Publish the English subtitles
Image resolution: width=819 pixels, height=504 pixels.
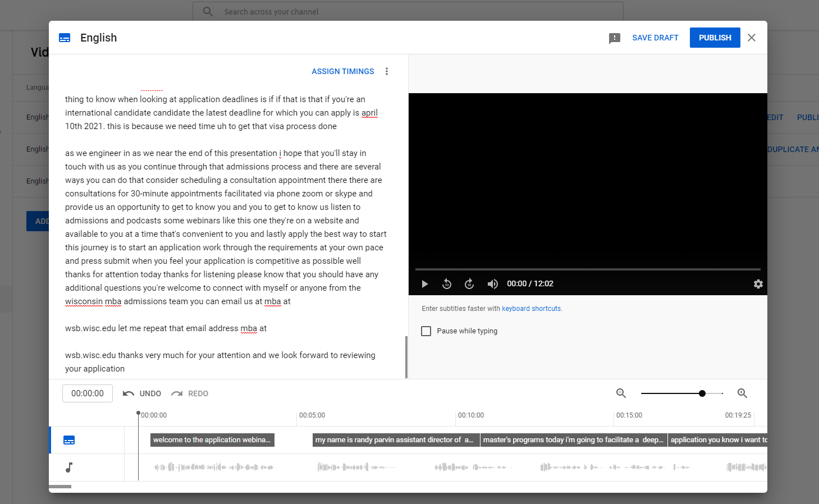(x=715, y=38)
